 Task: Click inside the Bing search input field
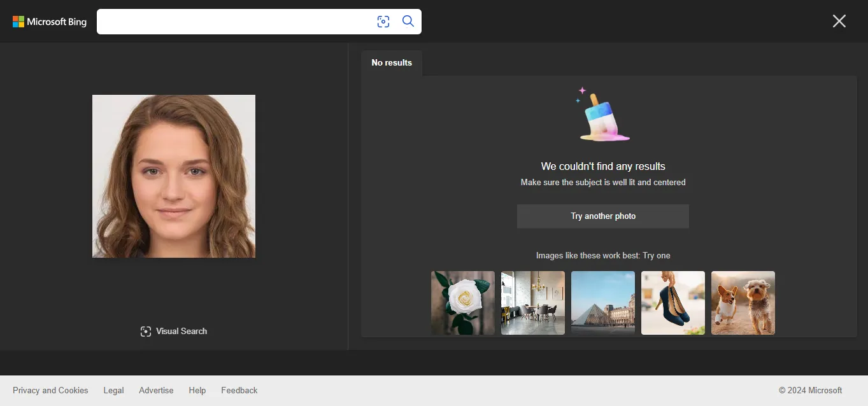[236, 21]
